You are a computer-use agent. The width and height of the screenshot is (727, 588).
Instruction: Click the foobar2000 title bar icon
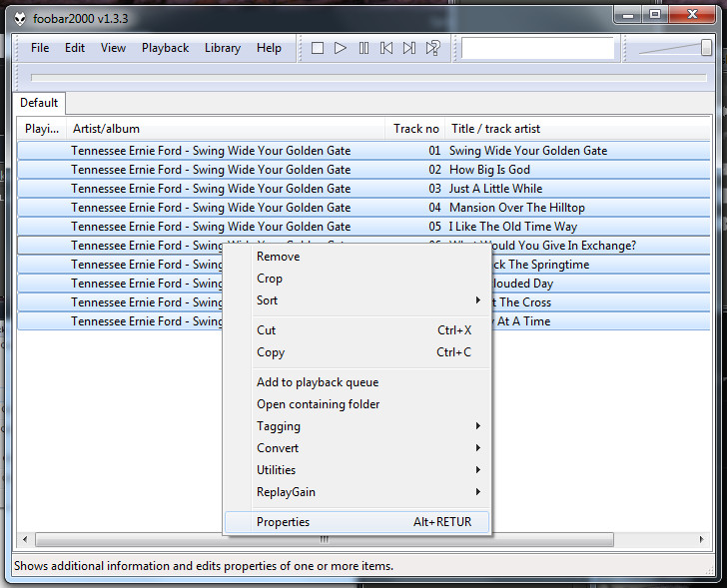(20, 19)
